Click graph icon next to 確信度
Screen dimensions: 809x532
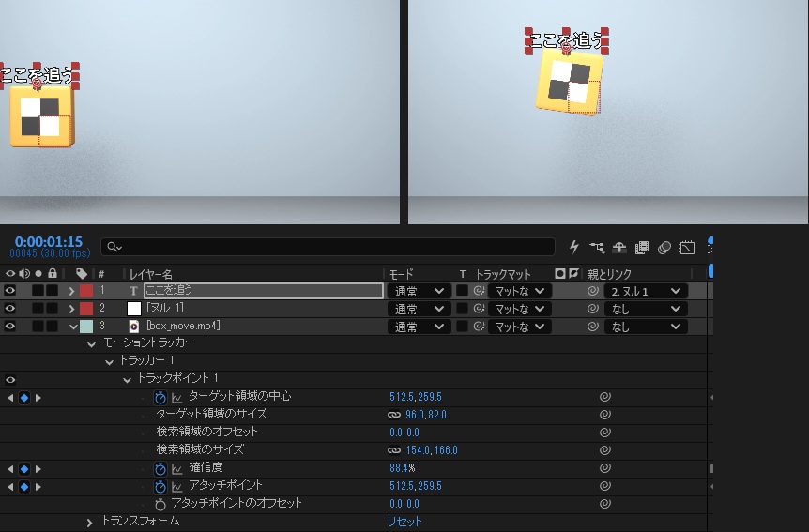click(x=177, y=469)
